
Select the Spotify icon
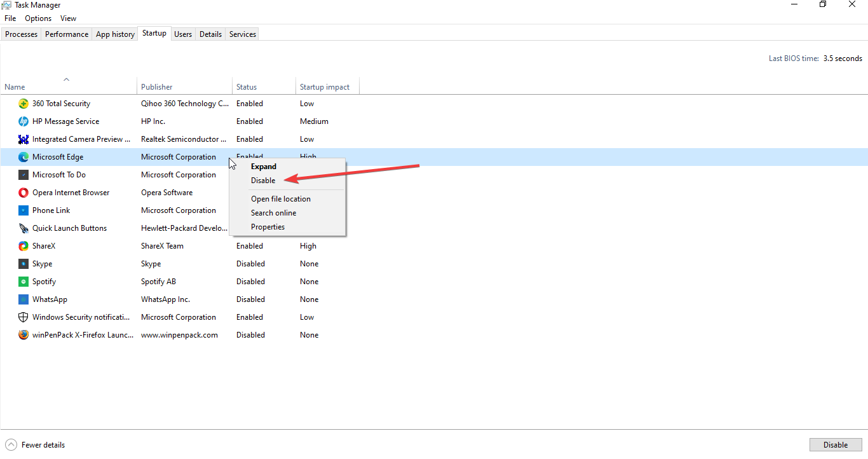coord(24,281)
